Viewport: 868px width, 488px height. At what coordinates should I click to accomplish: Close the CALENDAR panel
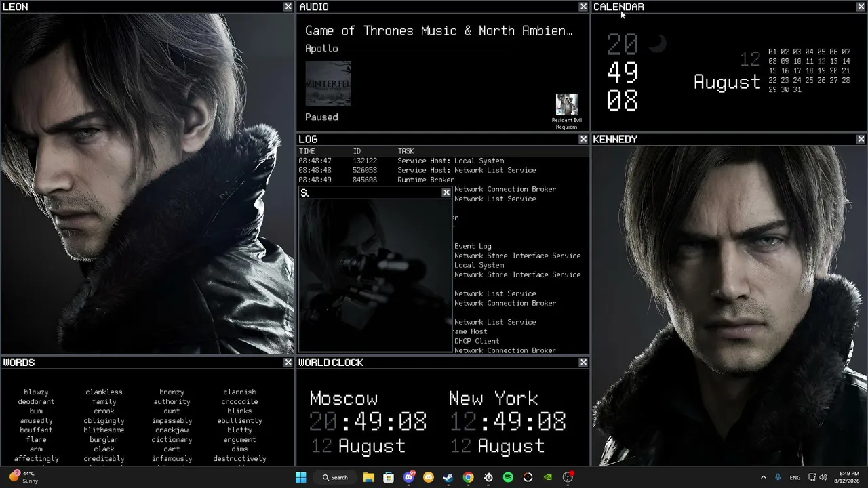click(x=861, y=7)
